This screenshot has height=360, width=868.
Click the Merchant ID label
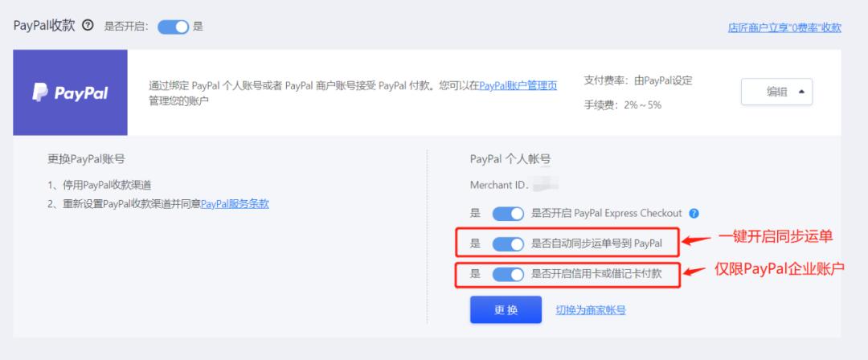click(499, 185)
